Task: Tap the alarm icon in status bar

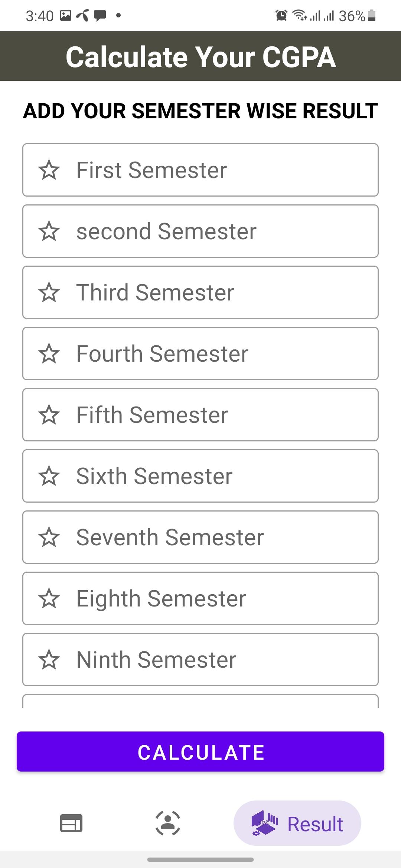Action: click(x=281, y=16)
